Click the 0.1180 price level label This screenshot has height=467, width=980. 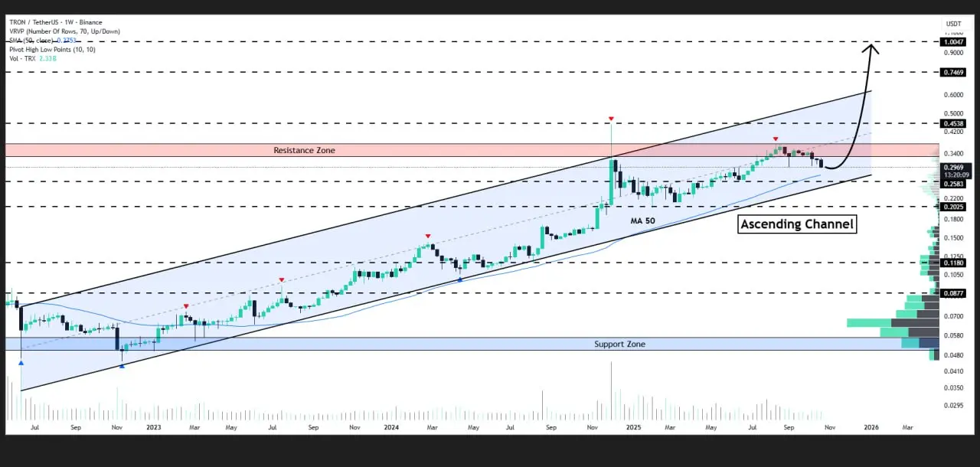click(954, 263)
